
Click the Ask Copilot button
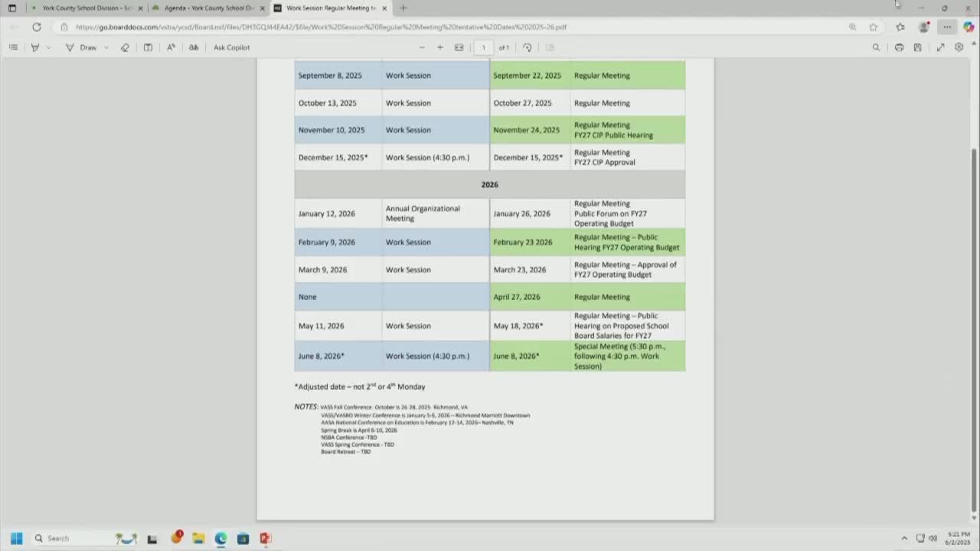231,47
